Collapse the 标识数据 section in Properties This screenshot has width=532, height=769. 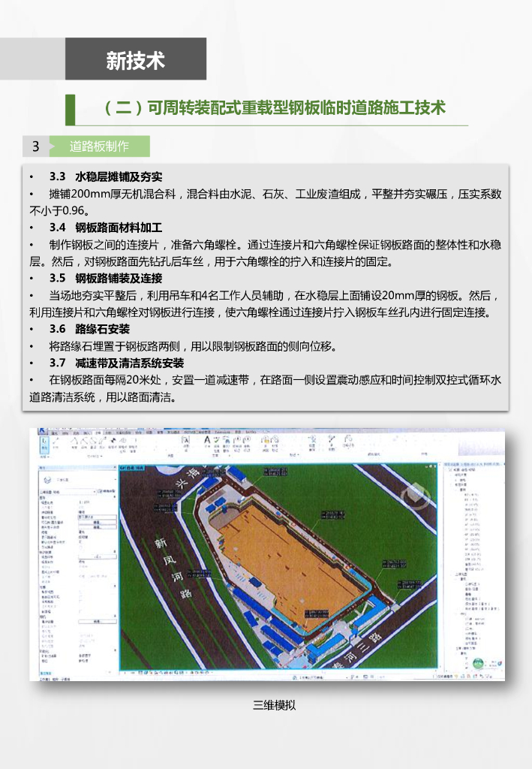115,552
